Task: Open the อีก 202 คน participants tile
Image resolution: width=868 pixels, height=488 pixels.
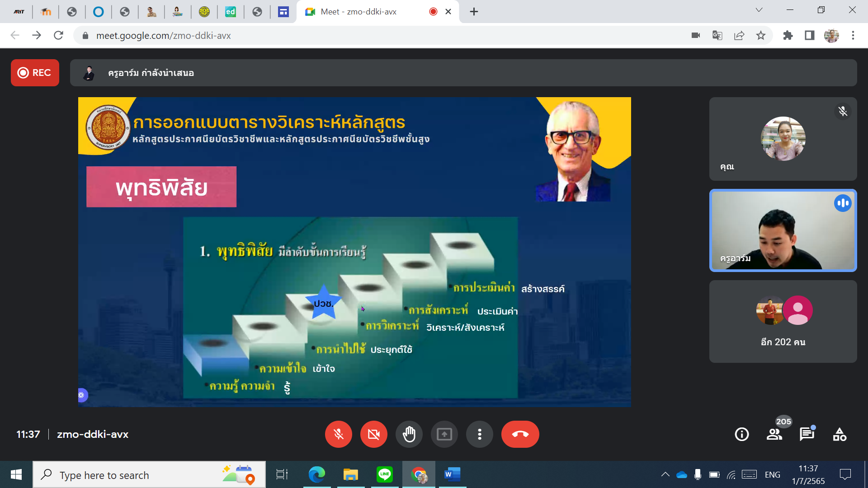Action: (x=783, y=321)
